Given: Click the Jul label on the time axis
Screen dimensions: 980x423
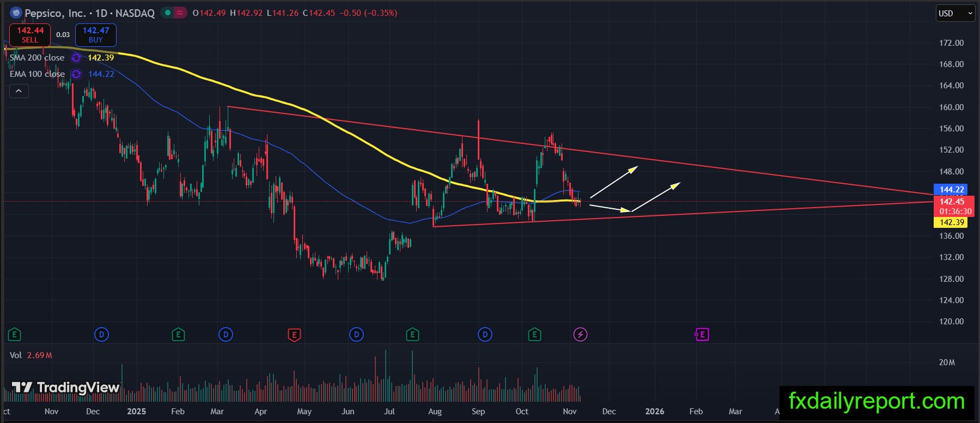Looking at the screenshot, I should pyautogui.click(x=389, y=412).
